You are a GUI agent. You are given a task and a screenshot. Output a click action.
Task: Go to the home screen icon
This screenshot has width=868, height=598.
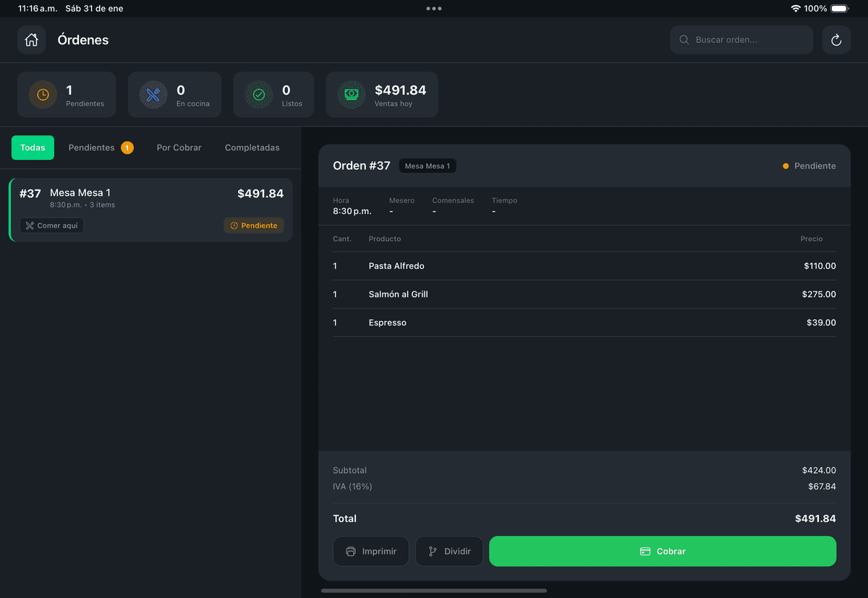31,40
